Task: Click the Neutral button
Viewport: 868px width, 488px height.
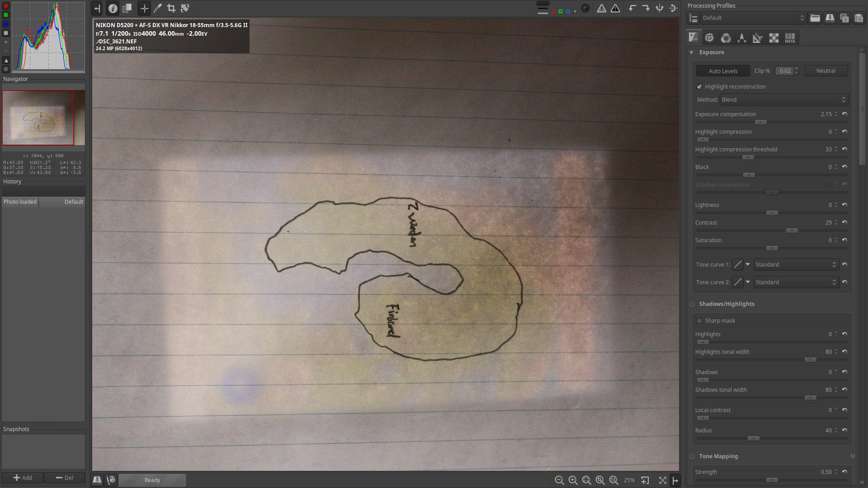Action: coord(826,71)
